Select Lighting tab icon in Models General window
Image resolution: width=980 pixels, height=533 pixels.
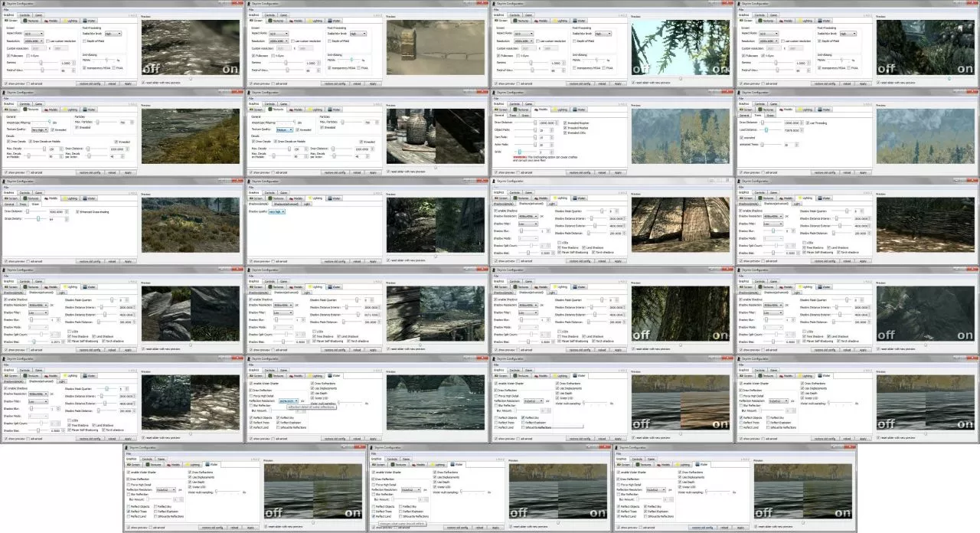tap(555, 110)
